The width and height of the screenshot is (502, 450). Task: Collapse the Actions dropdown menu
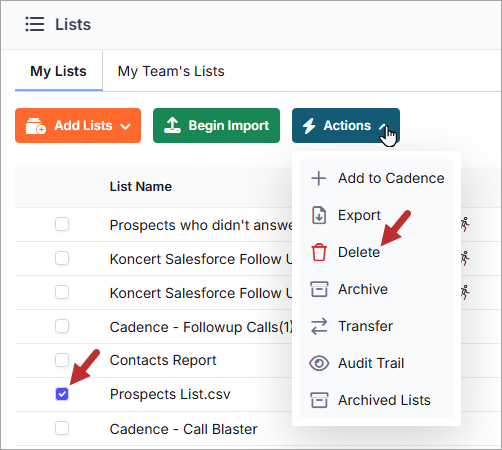346,126
